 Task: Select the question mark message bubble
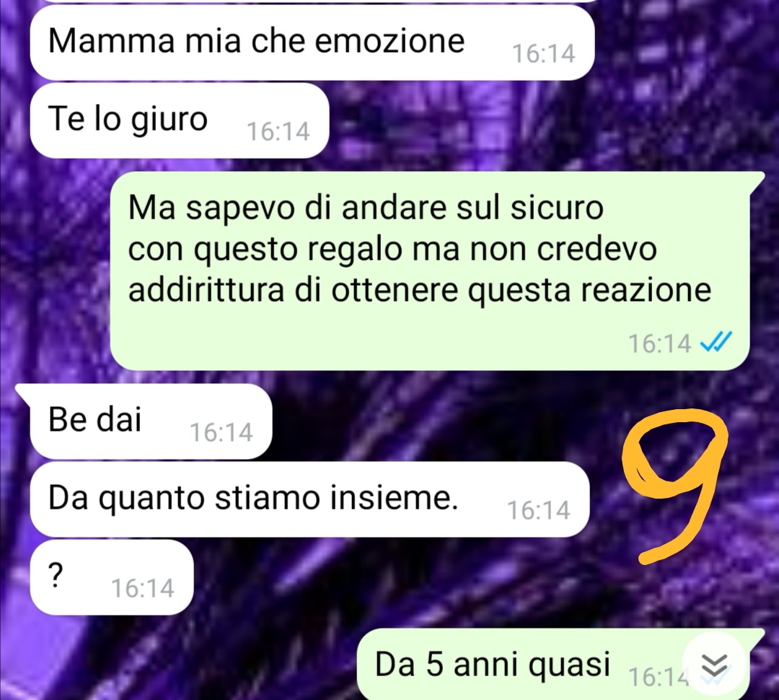point(112,577)
